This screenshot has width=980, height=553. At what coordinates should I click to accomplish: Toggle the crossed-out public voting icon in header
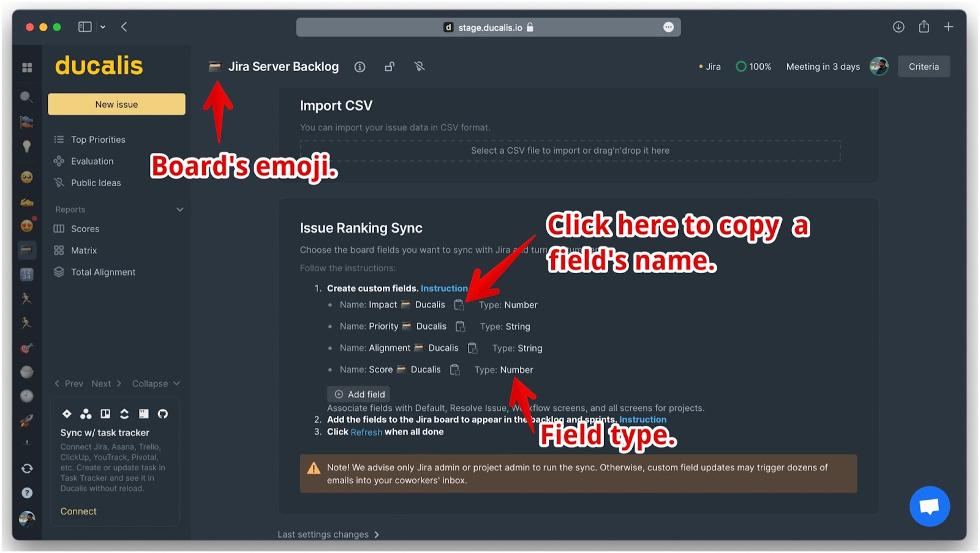click(419, 66)
